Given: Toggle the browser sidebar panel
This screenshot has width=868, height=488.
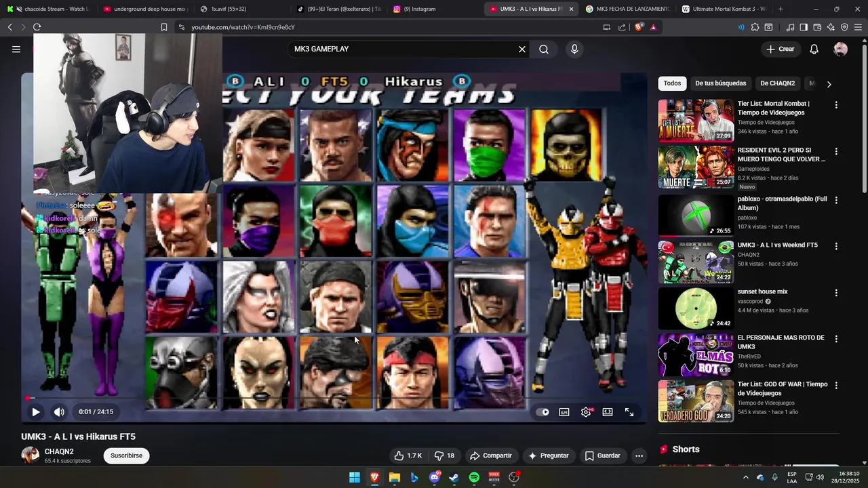Looking at the screenshot, I should click(x=804, y=27).
